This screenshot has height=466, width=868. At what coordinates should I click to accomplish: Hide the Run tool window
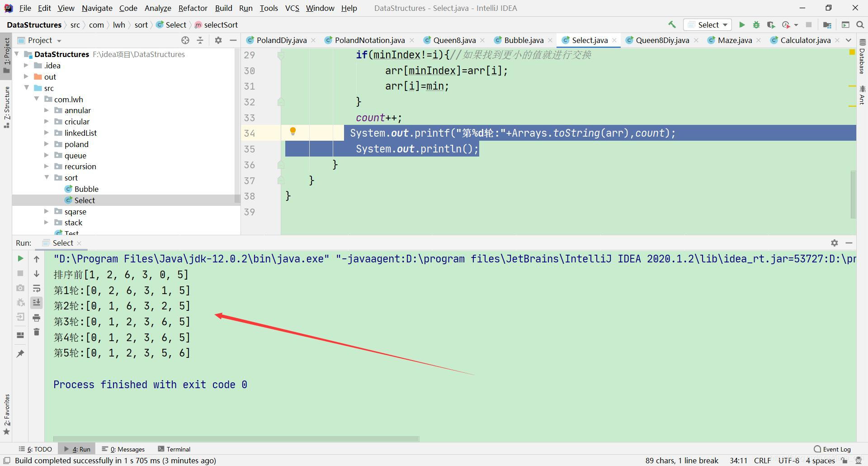coord(849,243)
